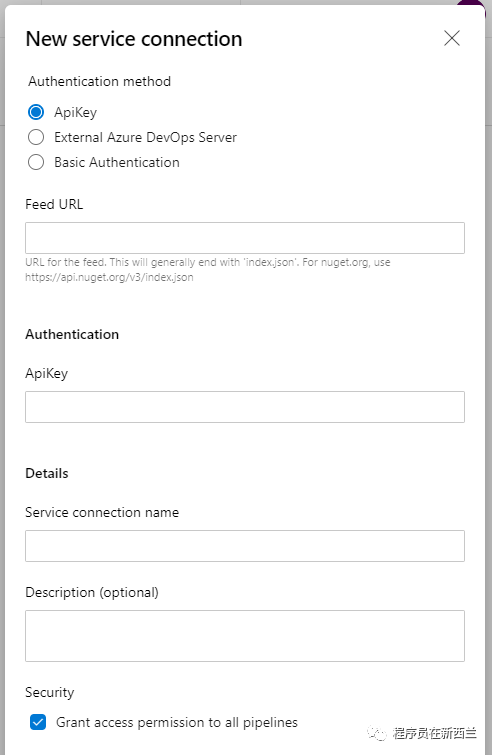The height and width of the screenshot is (755, 492).
Task: Uncheck the Grant access permission checkbox
Action: tap(38, 722)
